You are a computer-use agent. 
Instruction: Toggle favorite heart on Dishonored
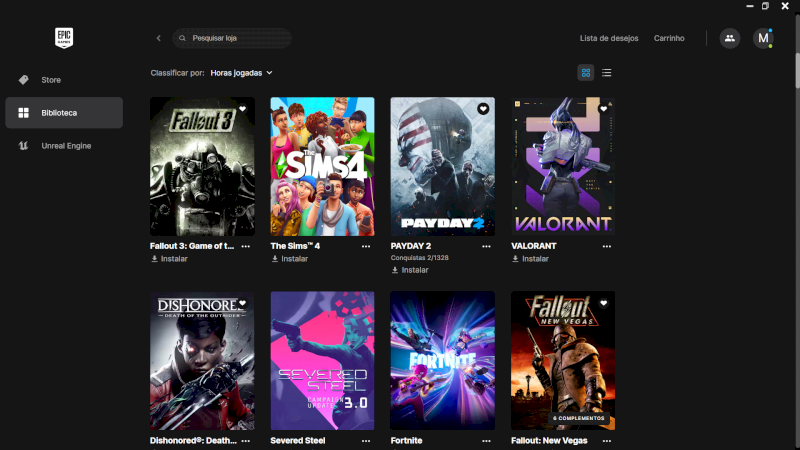[x=242, y=303]
